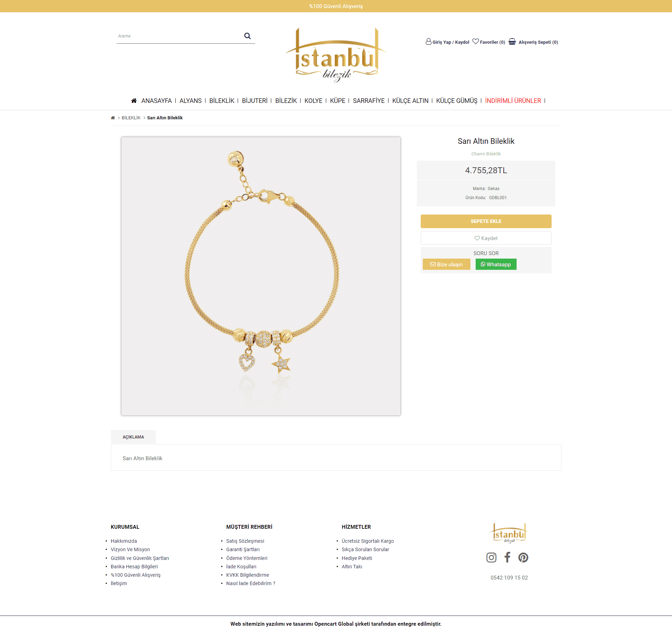Open Favoriler heart icon in header

coord(476,41)
